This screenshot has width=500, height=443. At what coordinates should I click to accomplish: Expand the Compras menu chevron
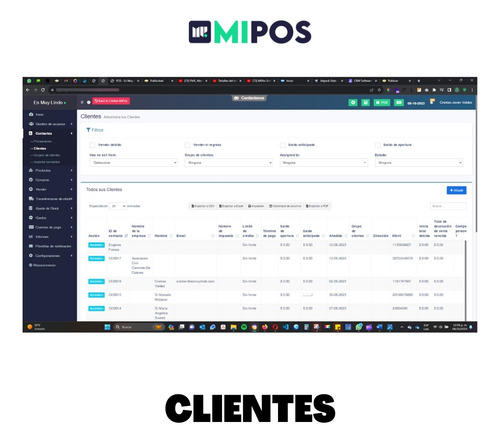[72, 180]
